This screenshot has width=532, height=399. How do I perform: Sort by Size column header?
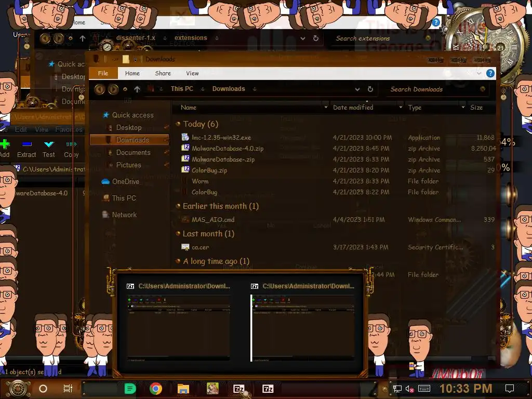pos(476,108)
